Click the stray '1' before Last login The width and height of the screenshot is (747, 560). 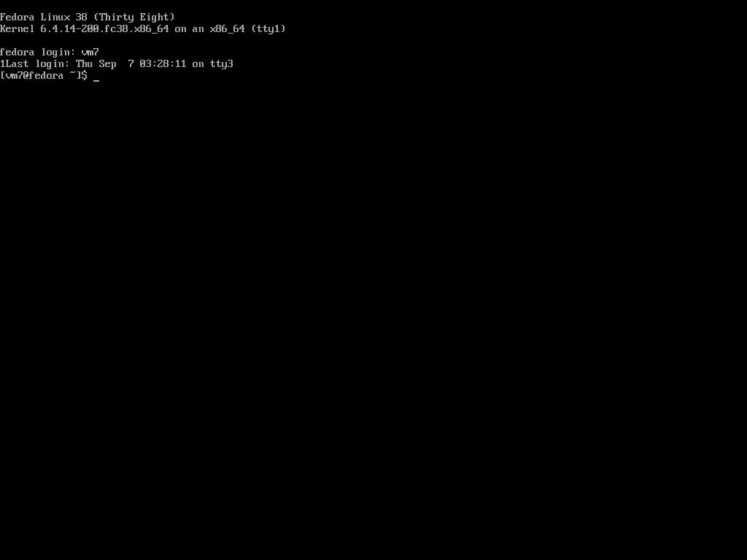point(3,64)
